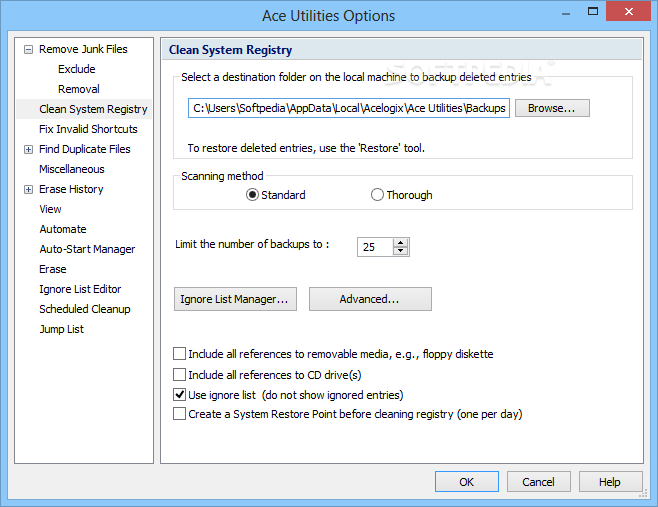Click the Browse... button
Viewport: 658px width, 507px height.
(552, 108)
